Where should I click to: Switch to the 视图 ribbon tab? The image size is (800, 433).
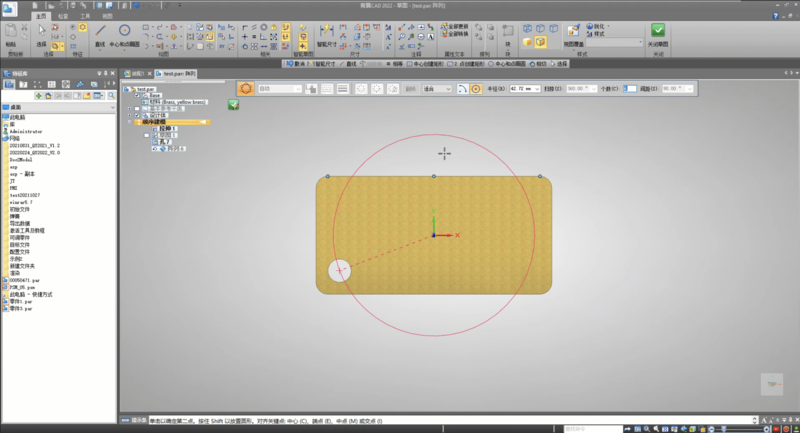click(108, 17)
